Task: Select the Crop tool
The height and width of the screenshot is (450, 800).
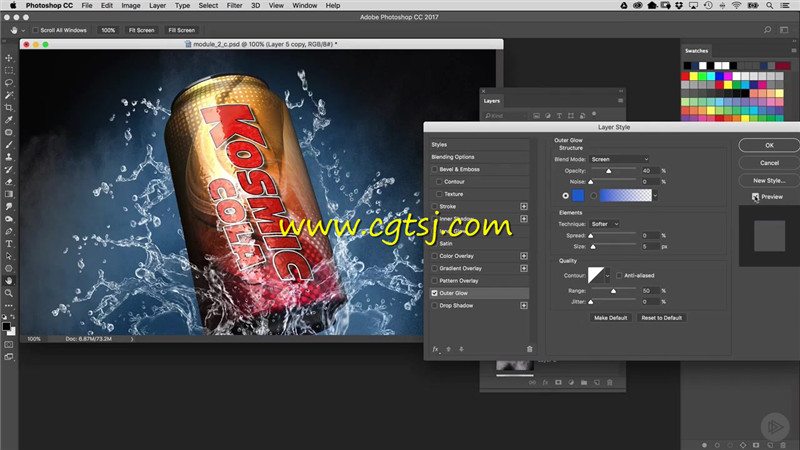Action: coord(9,107)
